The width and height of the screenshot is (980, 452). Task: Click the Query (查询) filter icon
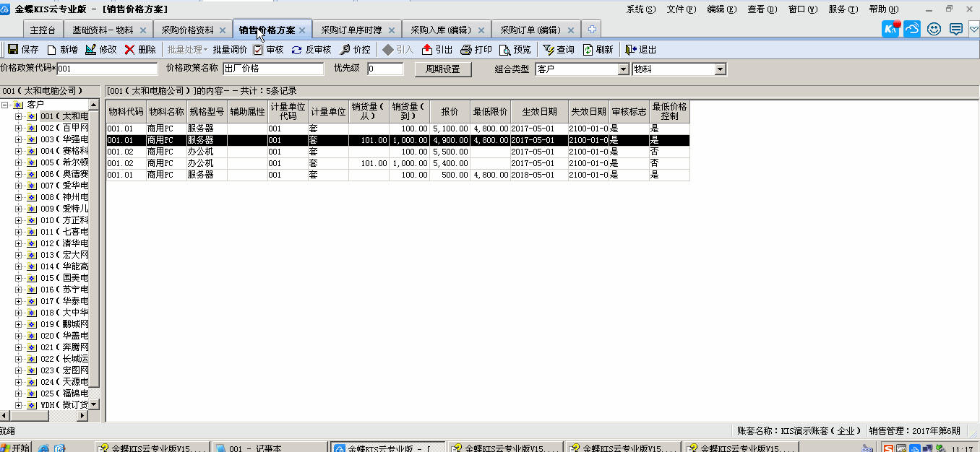[x=549, y=50]
